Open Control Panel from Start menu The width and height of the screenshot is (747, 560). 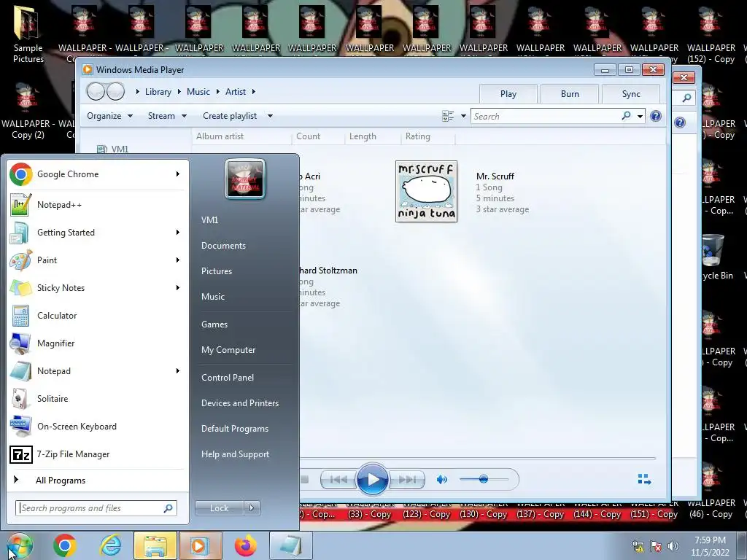tap(228, 378)
